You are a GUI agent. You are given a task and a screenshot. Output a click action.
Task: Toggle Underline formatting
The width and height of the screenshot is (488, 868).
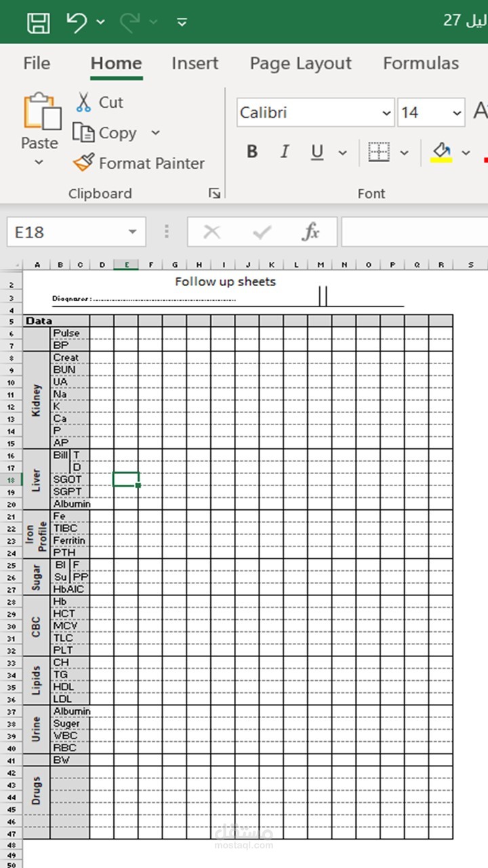(x=317, y=152)
